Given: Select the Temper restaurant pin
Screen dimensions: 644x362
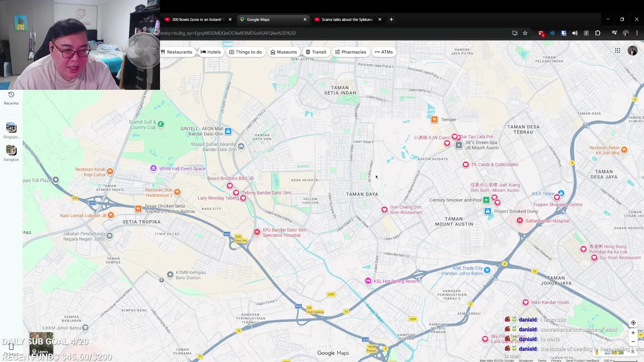Looking at the screenshot, I should 434,119.
